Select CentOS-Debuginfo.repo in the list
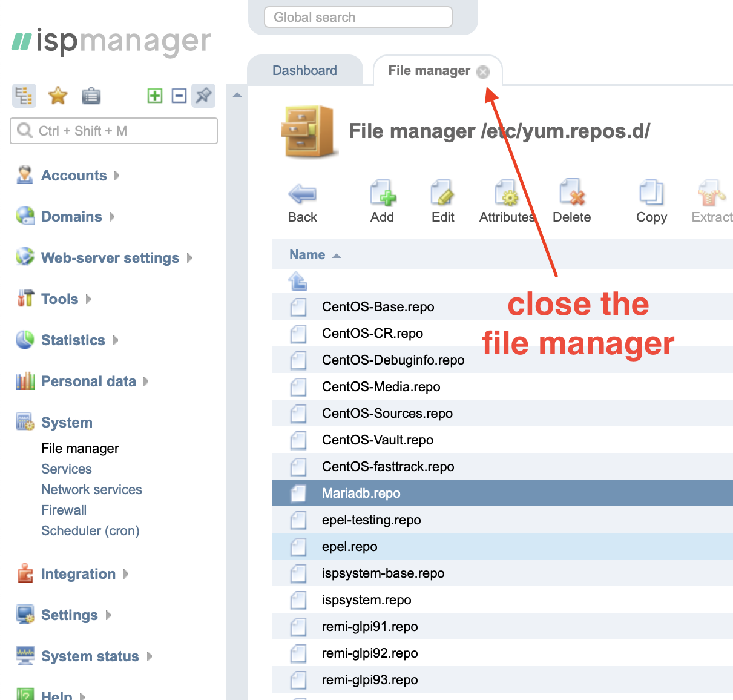Image resolution: width=733 pixels, height=700 pixels. pyautogui.click(x=502, y=360)
